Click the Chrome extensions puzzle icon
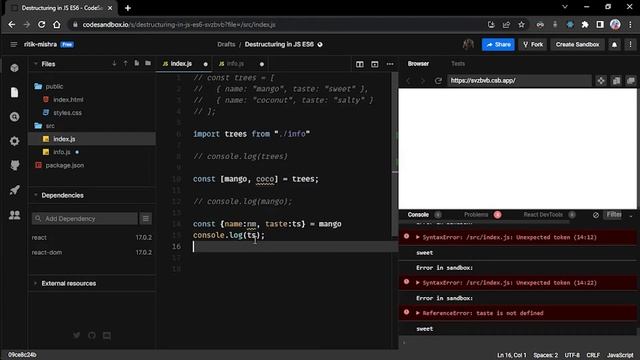 tap(585, 24)
